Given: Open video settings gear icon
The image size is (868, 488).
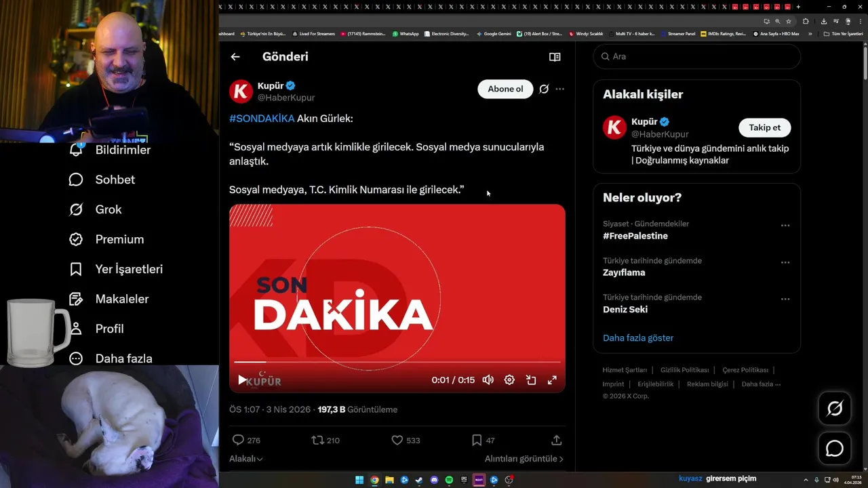Looking at the screenshot, I should pyautogui.click(x=509, y=380).
